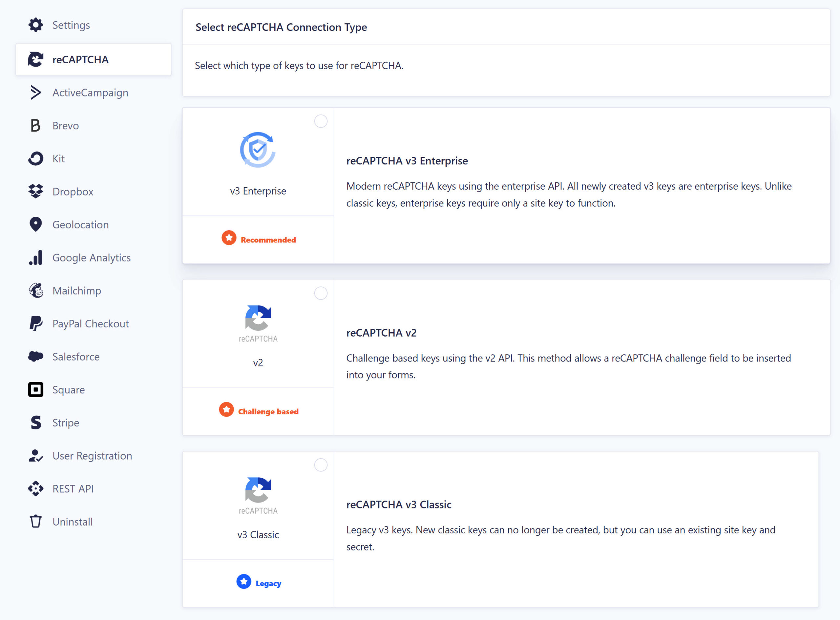Click the 'Challenge based keys using' description
Viewport: 840px width, 620px height.
tap(569, 366)
